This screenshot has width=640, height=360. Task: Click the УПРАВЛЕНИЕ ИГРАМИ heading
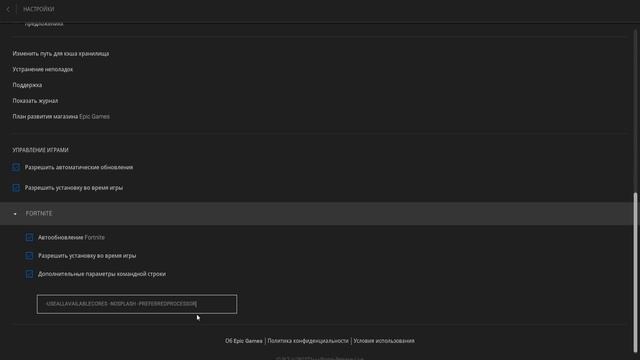[40, 150]
